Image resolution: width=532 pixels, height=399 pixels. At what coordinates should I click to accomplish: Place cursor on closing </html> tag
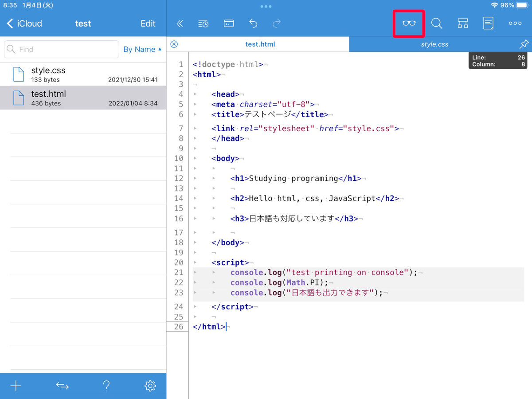(209, 327)
